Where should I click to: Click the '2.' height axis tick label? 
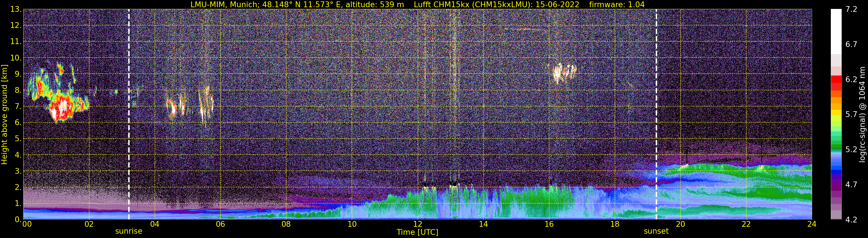click(18, 188)
